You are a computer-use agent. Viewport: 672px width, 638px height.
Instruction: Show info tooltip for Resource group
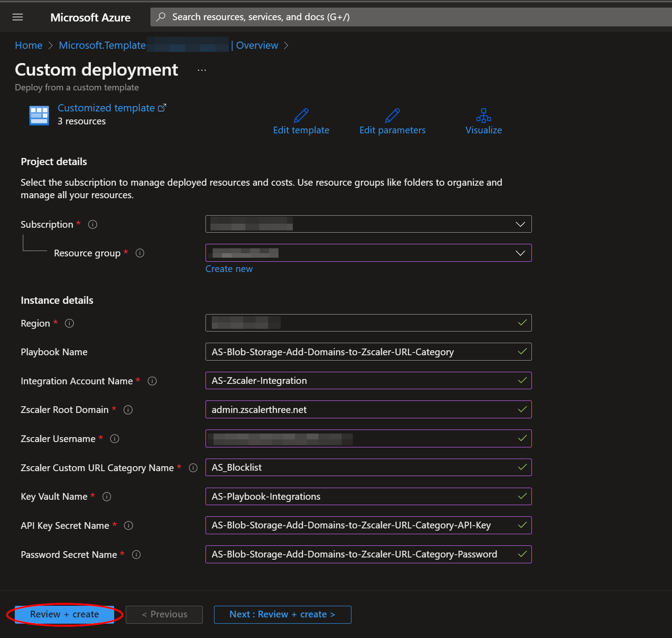tap(140, 253)
